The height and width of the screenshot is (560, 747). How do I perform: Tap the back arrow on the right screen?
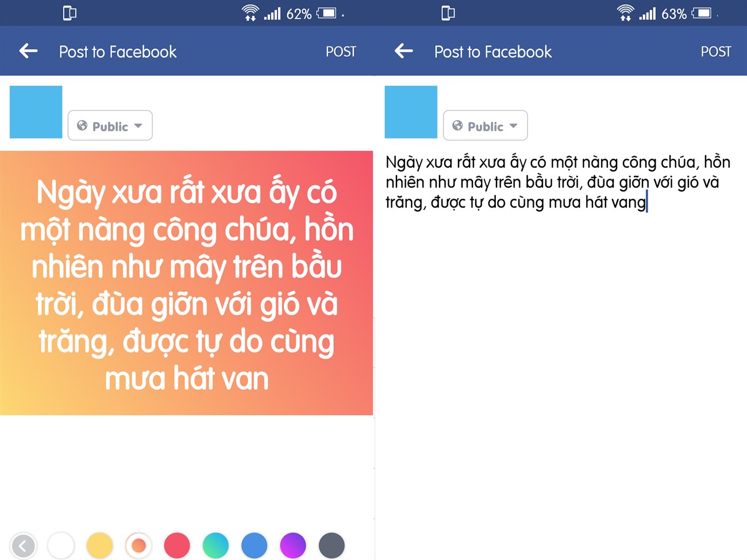tap(403, 51)
